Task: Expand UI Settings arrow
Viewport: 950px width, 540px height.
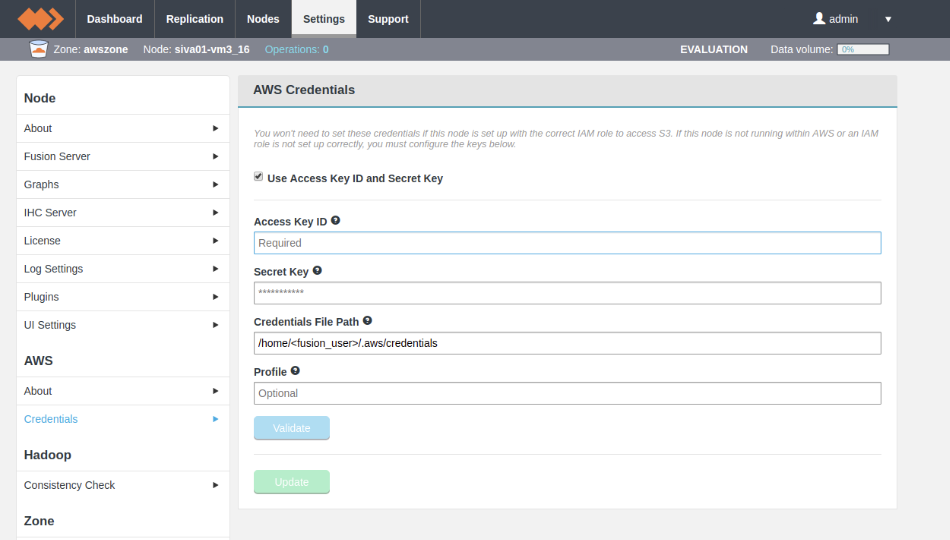Action: (215, 325)
